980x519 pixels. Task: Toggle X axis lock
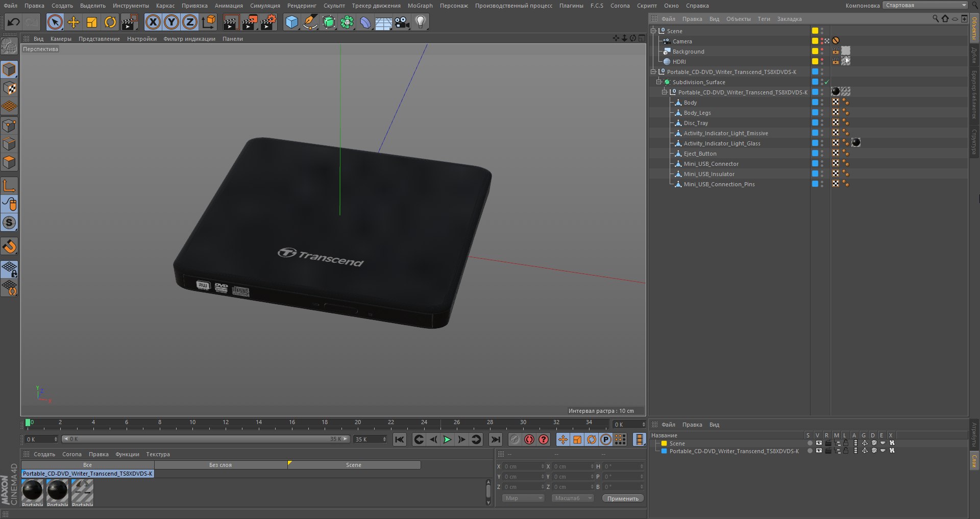(153, 22)
